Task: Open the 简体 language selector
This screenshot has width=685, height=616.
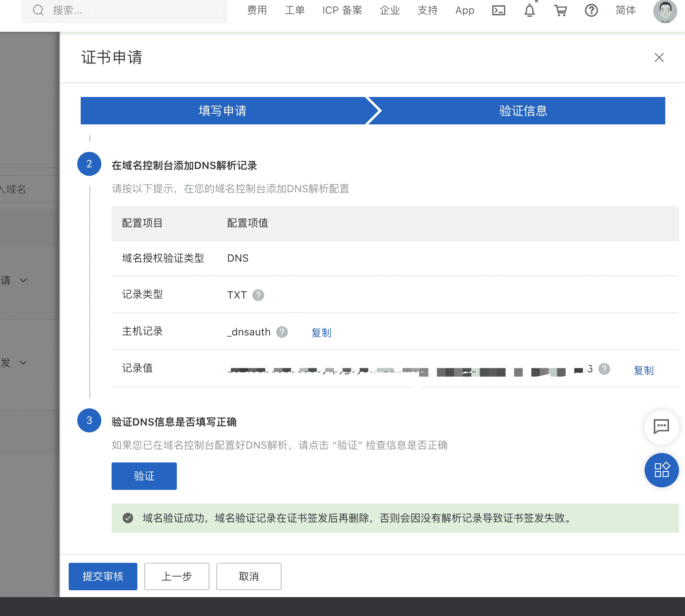Action: pos(625,10)
